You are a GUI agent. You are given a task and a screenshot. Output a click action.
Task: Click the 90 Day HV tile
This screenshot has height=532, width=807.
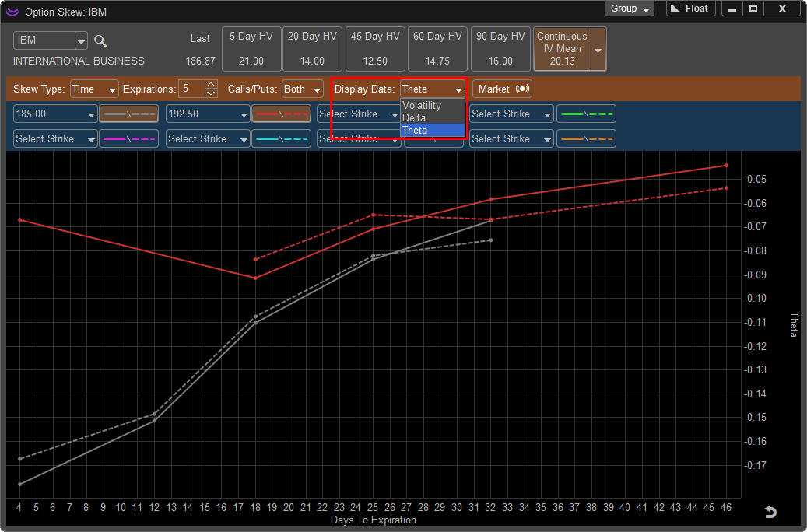click(500, 49)
